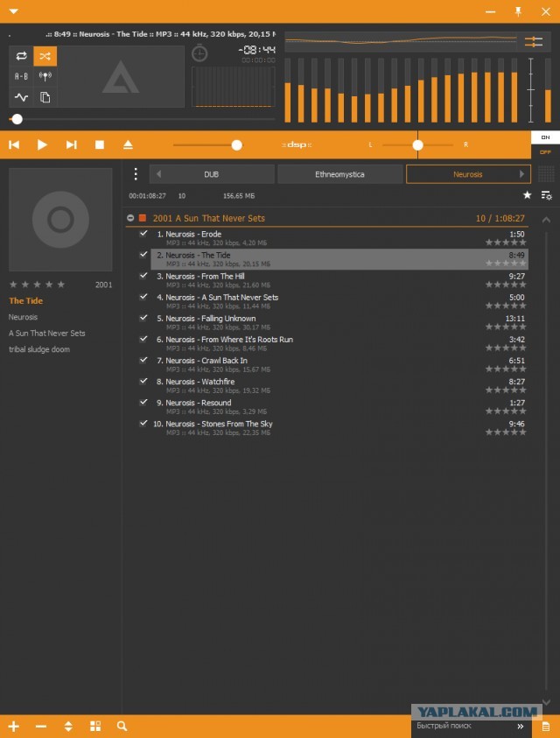Show later playlist tabs with right arrow
The width and height of the screenshot is (560, 738).
[x=521, y=174]
